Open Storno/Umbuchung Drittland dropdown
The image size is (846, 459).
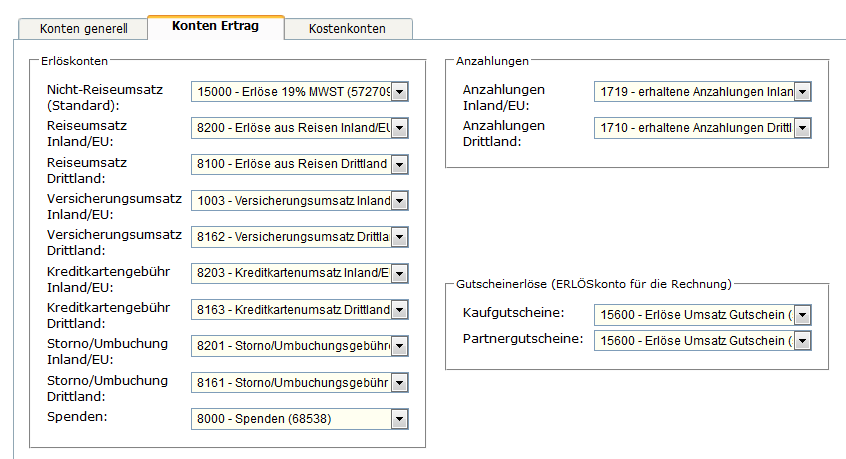point(399,382)
